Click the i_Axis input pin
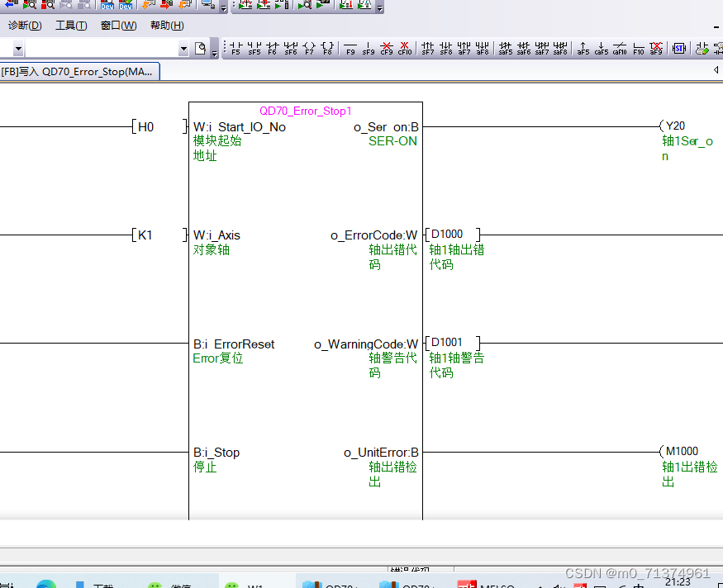 point(216,235)
